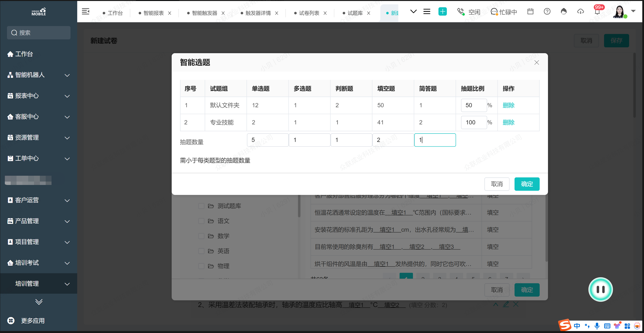644x333 pixels.
Task: Click the IME toolbox grid icon
Action: coord(627,326)
